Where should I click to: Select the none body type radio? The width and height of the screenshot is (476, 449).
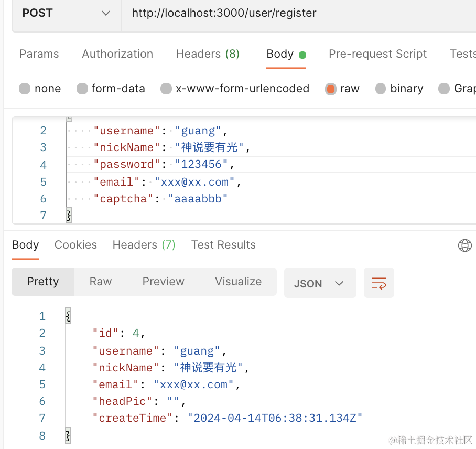(x=25, y=89)
